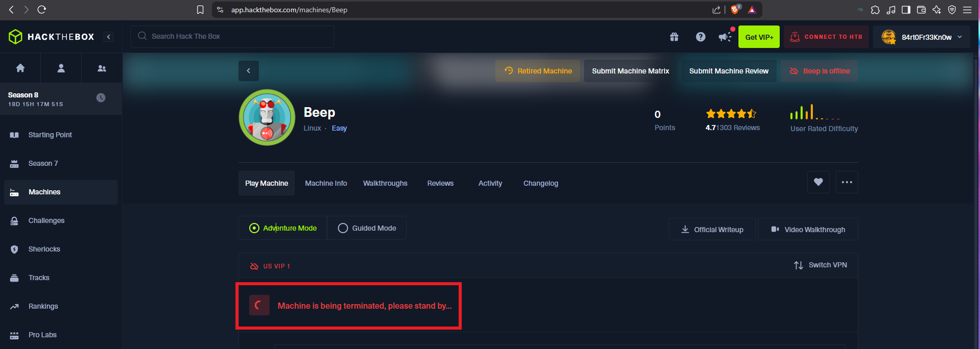Favorite Beep with the heart icon

click(818, 182)
